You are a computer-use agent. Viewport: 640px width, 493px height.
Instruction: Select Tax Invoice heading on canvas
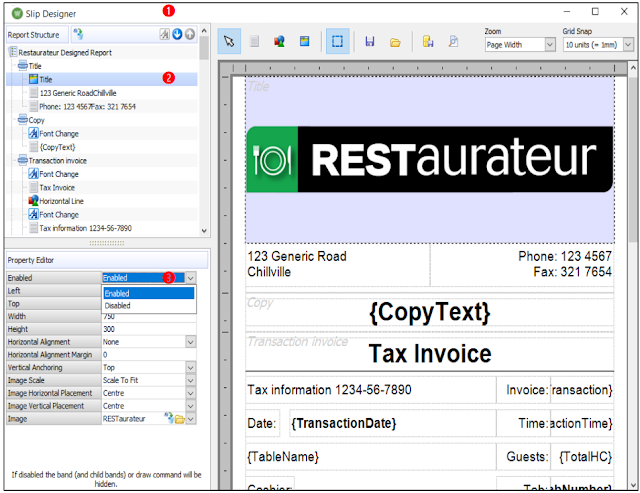coord(430,353)
